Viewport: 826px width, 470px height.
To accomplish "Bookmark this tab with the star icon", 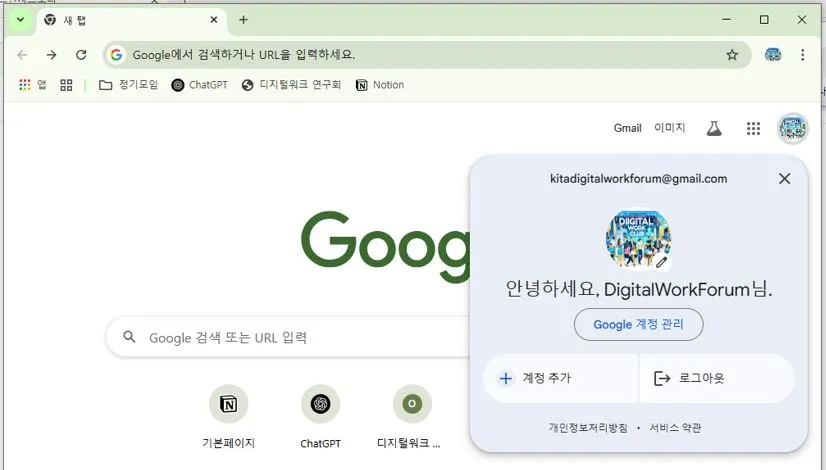I will tap(732, 55).
